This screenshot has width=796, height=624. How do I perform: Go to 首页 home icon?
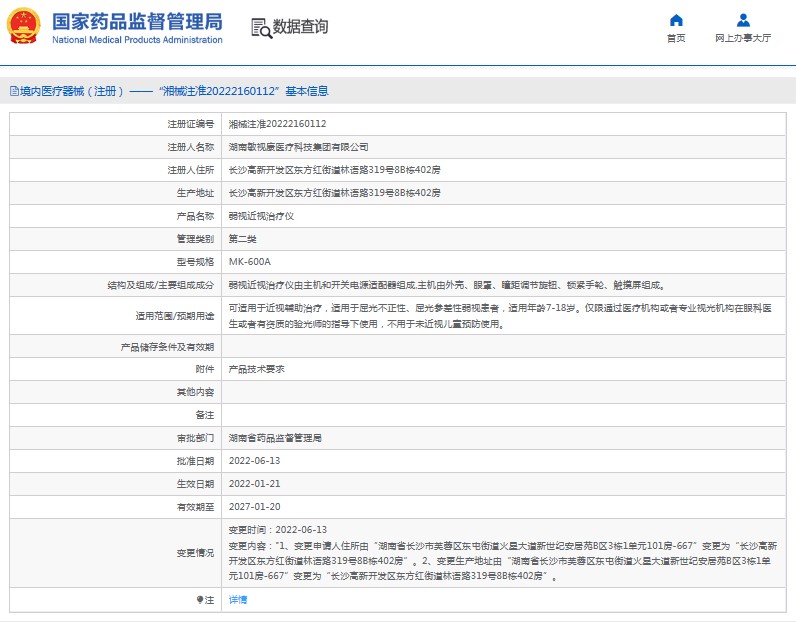coord(676,20)
